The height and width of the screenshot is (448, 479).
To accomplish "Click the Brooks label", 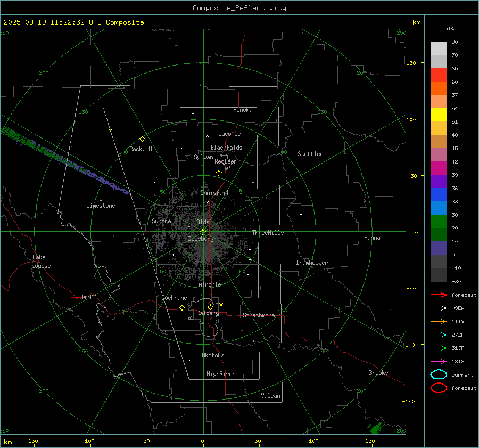I will [x=378, y=373].
